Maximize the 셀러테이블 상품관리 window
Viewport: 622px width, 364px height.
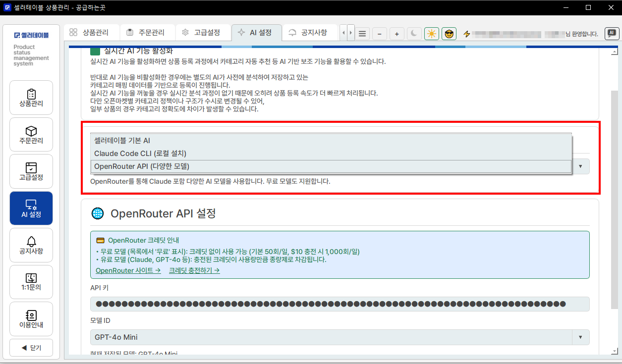pos(588,7)
